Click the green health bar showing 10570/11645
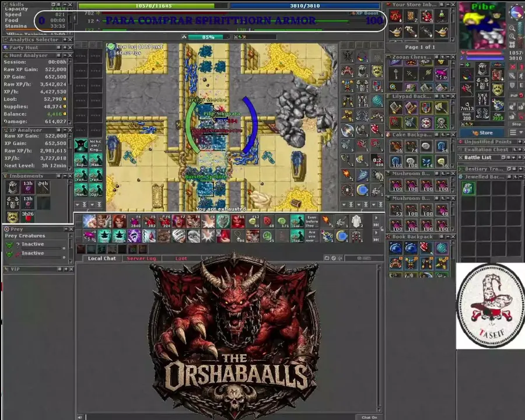This screenshot has width=525, height=420. 153,6
